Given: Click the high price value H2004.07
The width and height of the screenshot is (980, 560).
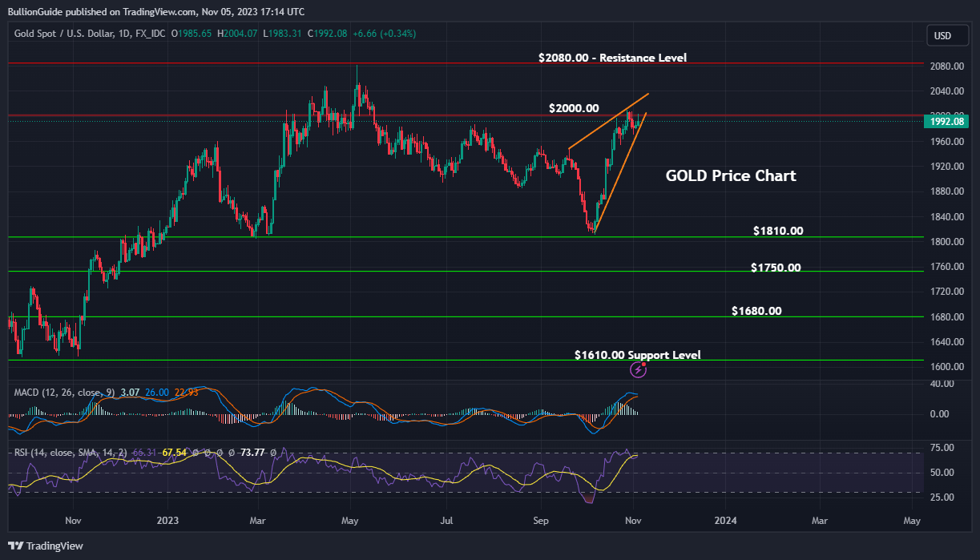Looking at the screenshot, I should [237, 34].
